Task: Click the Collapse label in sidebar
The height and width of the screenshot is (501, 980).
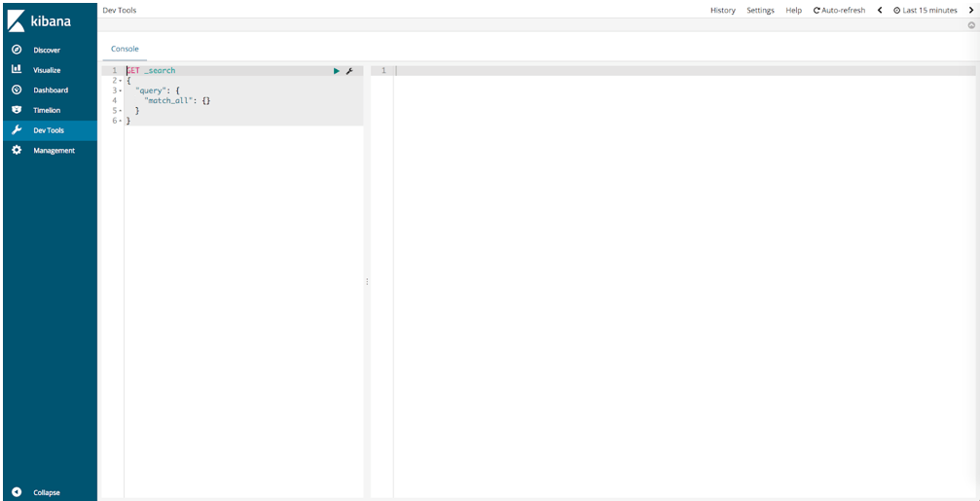Action: [47, 493]
